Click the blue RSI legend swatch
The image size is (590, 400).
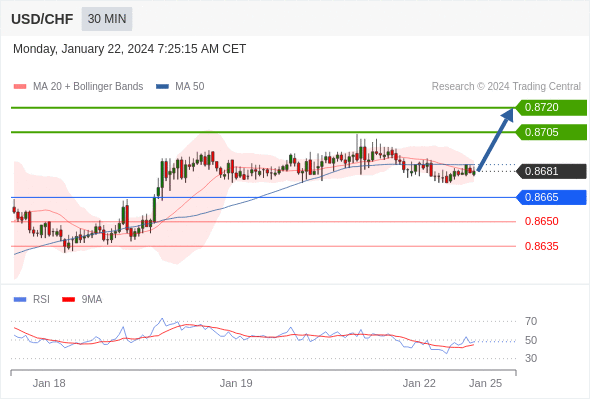tap(20, 300)
